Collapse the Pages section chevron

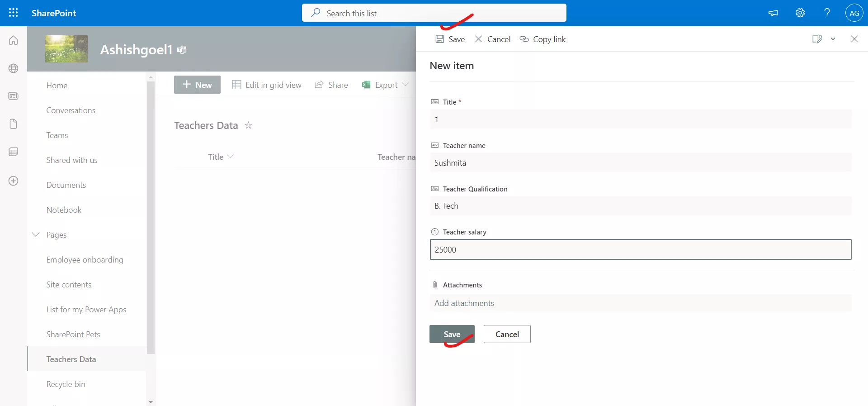coord(36,234)
